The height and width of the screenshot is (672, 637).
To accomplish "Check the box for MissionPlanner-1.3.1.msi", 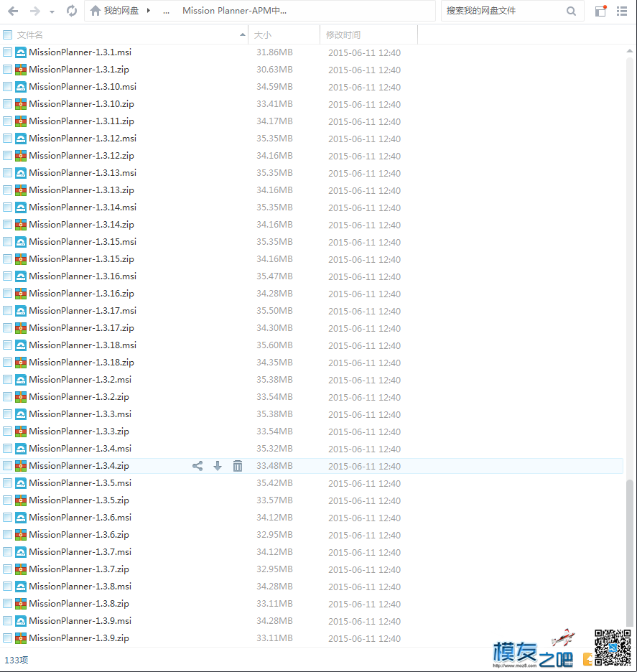I will coord(8,52).
